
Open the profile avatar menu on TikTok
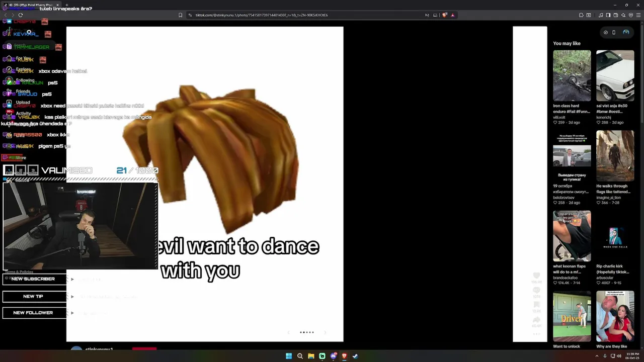click(x=626, y=32)
